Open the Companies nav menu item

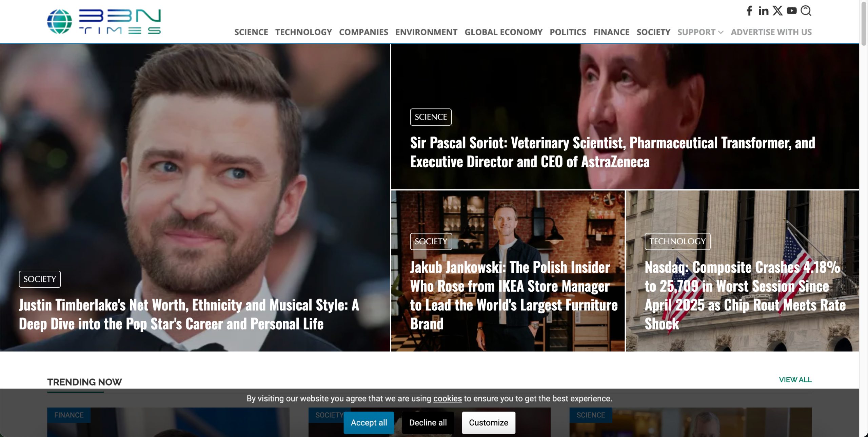coord(363,32)
